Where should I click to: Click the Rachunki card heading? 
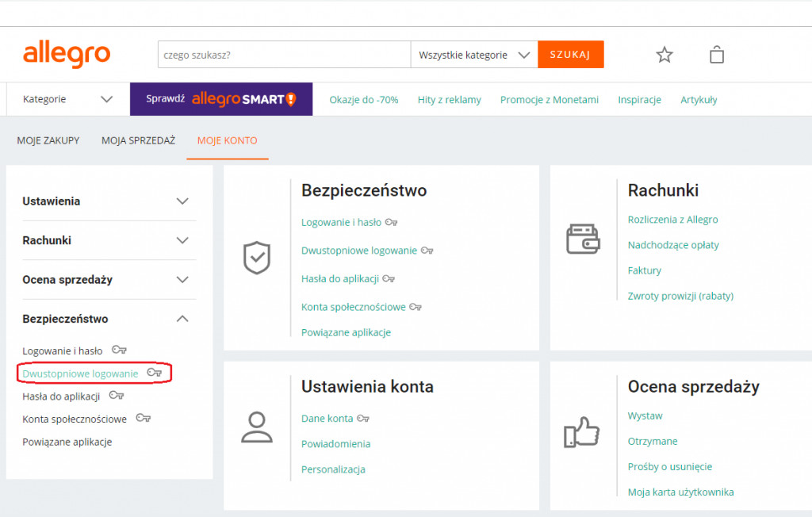tap(663, 190)
